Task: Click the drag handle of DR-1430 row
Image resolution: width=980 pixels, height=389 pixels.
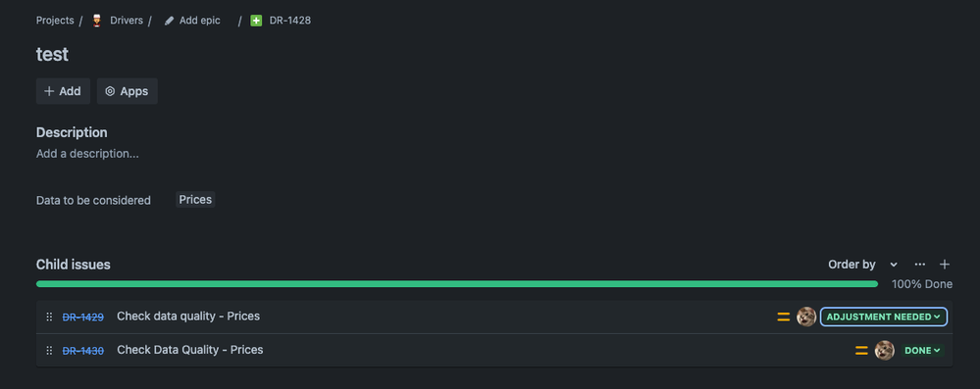Action: pos(49,350)
